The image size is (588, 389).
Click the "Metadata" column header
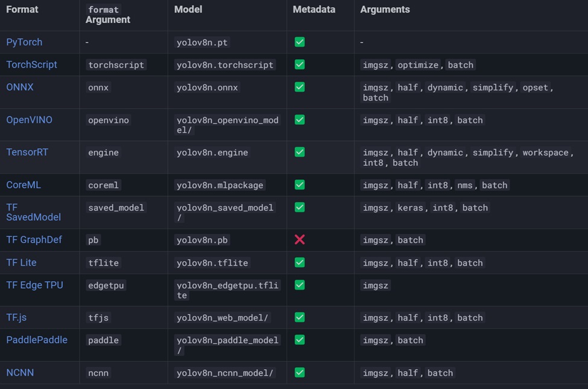tap(314, 10)
